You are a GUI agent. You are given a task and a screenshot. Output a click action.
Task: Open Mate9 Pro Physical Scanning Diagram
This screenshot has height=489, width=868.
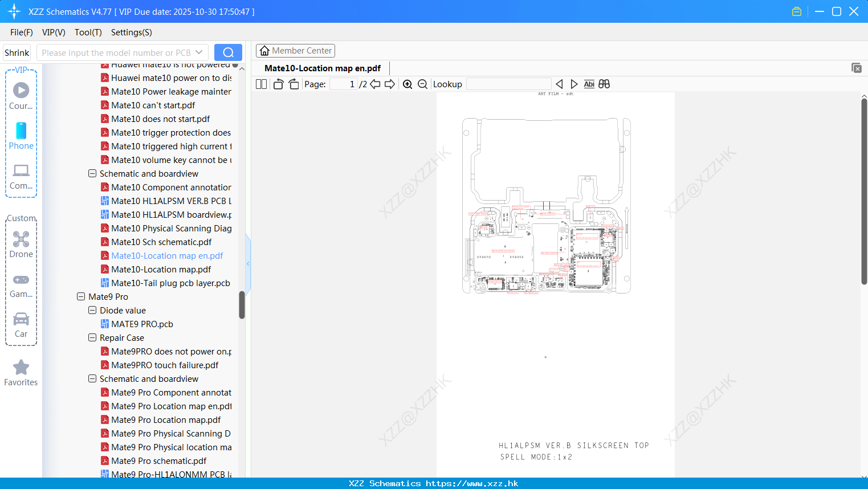pos(166,433)
